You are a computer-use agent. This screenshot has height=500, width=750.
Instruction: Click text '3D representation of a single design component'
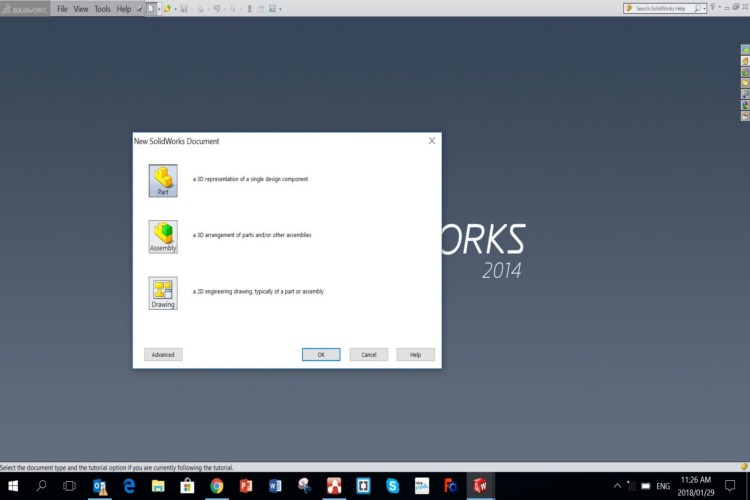(253, 179)
